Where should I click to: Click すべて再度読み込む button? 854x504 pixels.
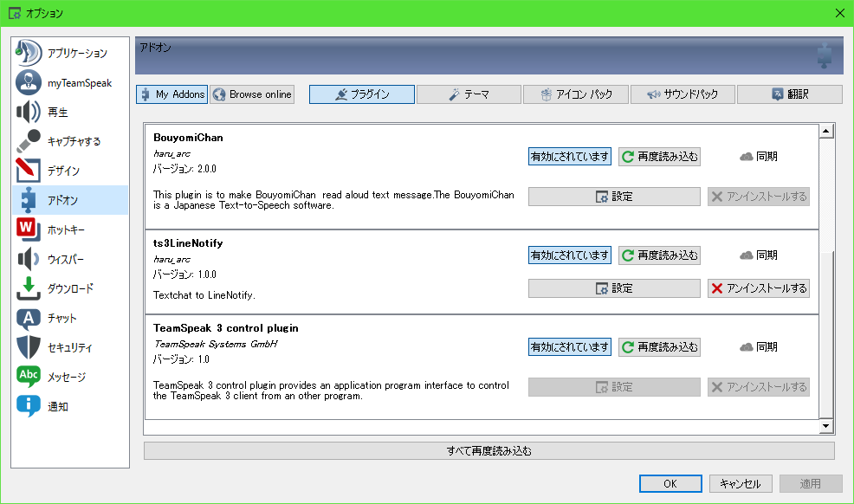pyautogui.click(x=489, y=450)
